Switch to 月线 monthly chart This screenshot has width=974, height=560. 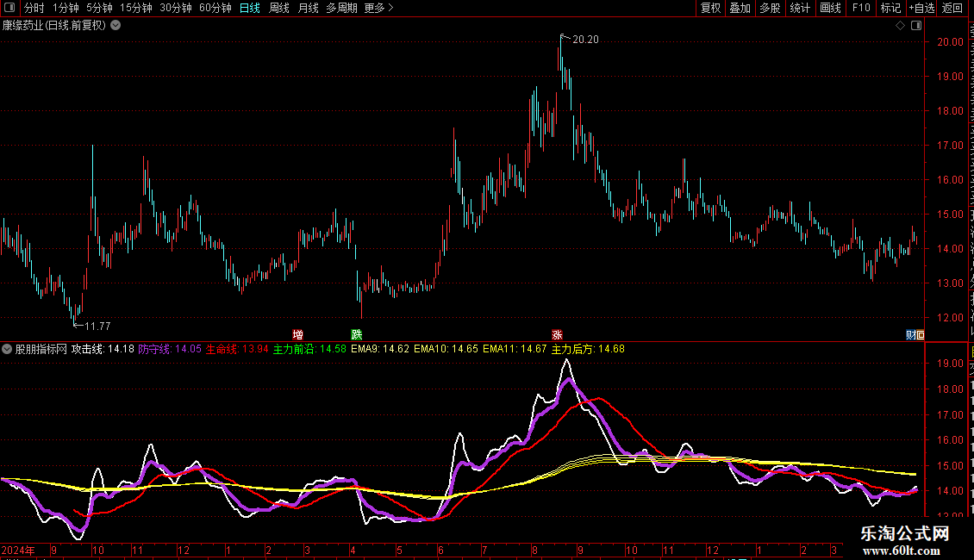coord(308,8)
